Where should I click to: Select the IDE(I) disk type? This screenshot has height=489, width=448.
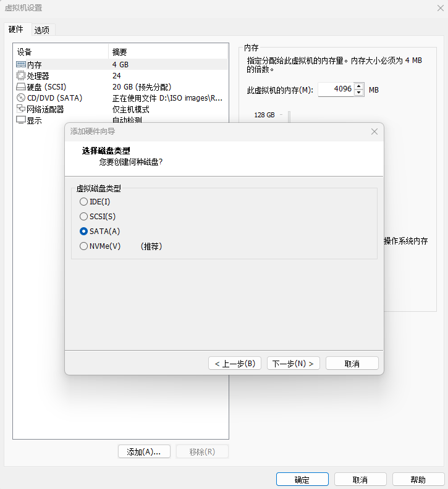(x=84, y=201)
